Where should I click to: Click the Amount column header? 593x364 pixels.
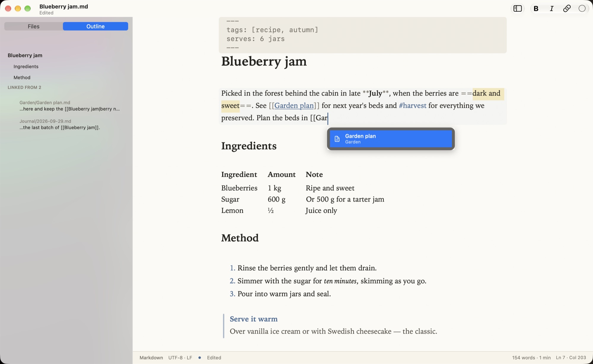click(x=282, y=174)
